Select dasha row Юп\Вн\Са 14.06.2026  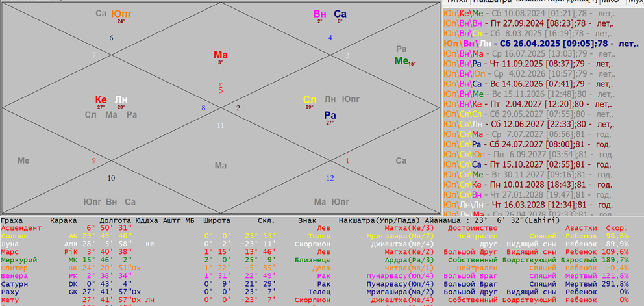click(x=528, y=84)
